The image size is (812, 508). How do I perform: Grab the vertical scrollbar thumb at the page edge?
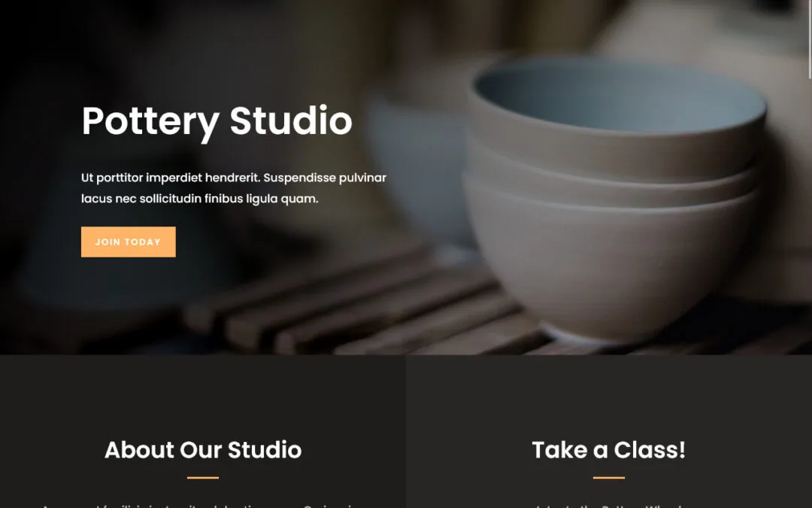click(810, 39)
